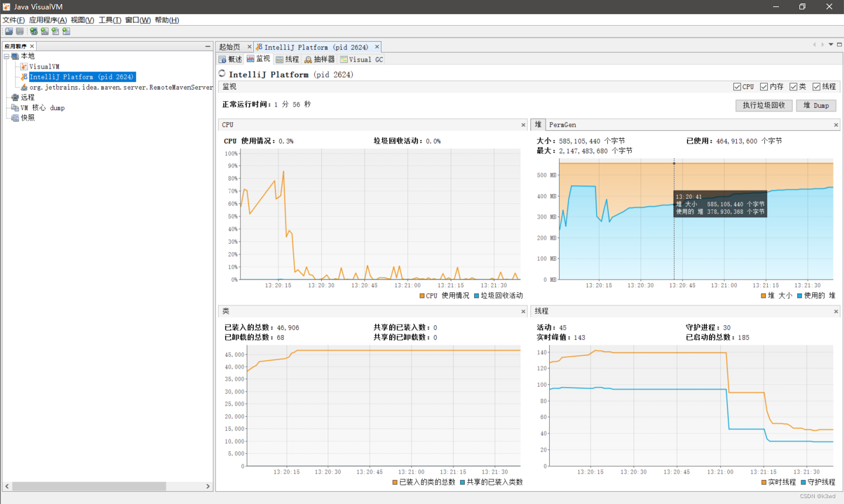Click the left panel scroll-right arrow
Image resolution: width=844 pixels, height=504 pixels.
click(207, 486)
